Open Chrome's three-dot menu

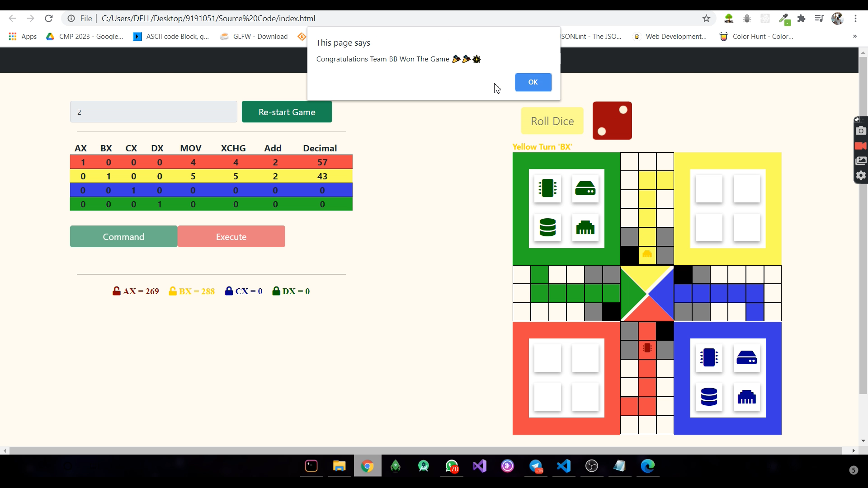[855, 19]
